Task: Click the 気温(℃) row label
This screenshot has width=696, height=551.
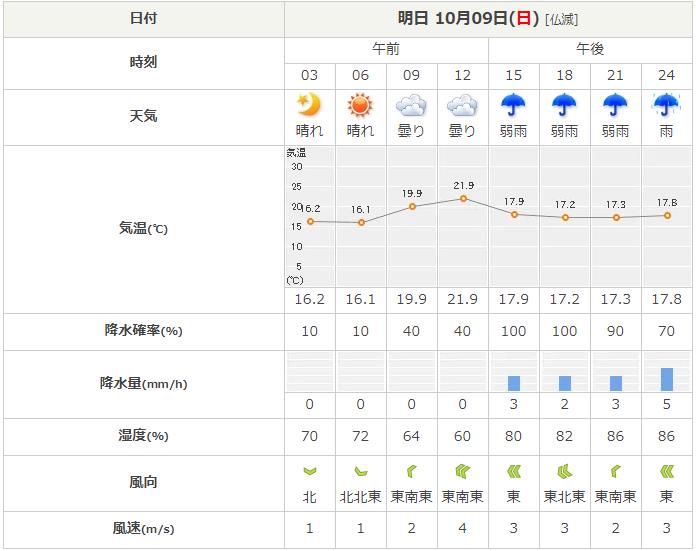Action: tap(143, 228)
